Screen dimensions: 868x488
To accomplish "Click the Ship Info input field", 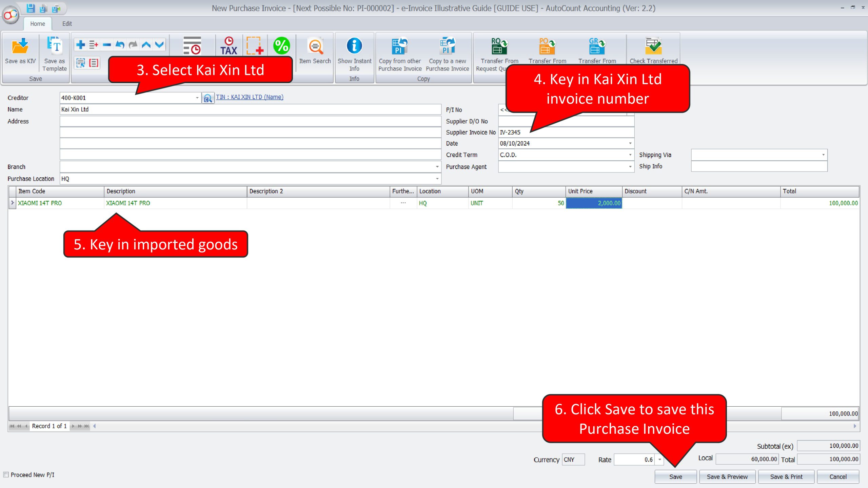I will [759, 166].
